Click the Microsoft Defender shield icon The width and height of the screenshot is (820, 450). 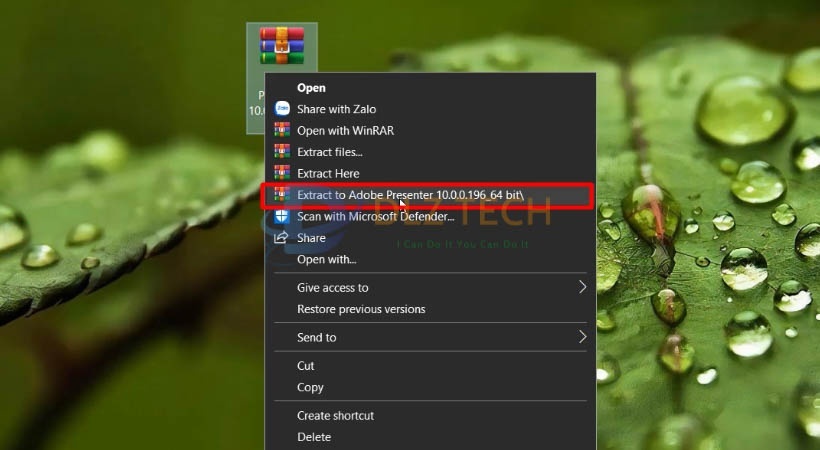pyautogui.click(x=282, y=216)
